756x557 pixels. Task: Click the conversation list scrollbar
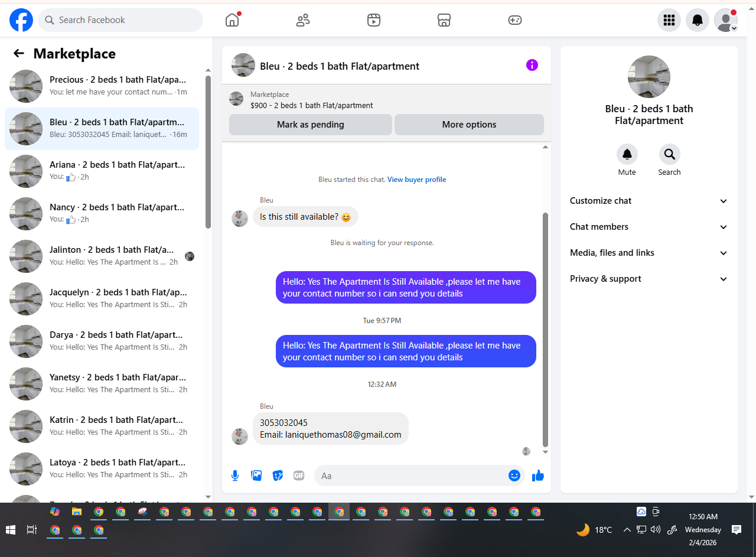tap(208, 151)
